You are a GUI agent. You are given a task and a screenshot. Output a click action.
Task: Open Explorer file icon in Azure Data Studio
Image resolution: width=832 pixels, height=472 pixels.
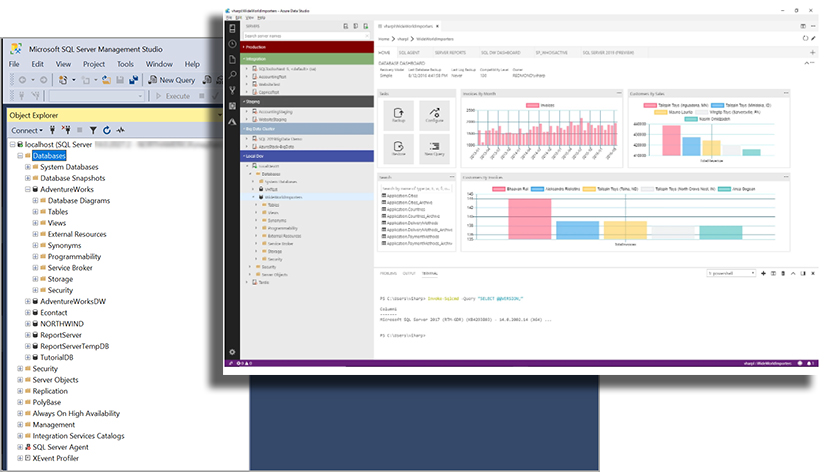[232, 59]
